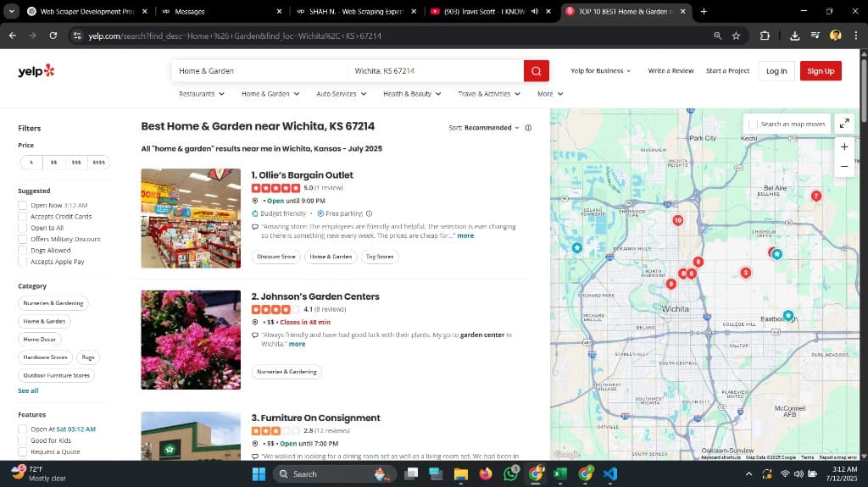This screenshot has width=868, height=487.
Task: Click the Home & Garden search field
Action: 258,71
